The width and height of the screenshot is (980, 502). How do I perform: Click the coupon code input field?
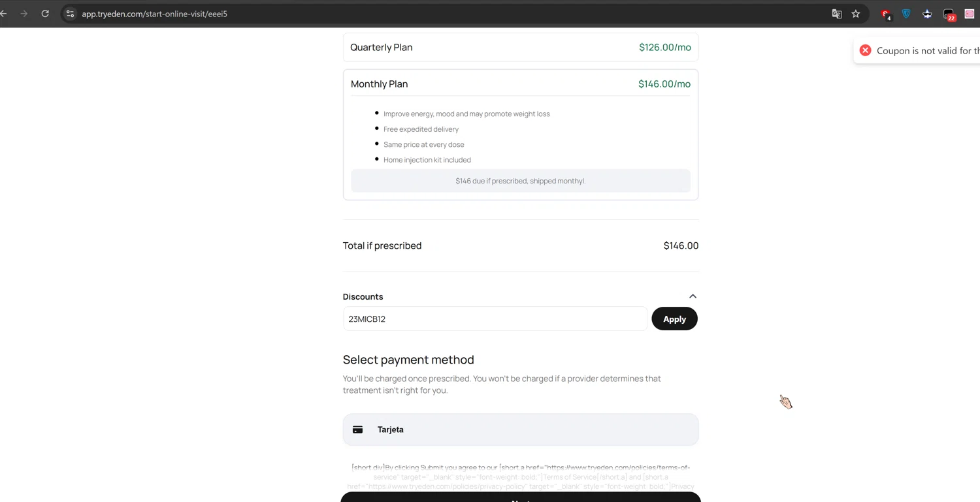(x=495, y=319)
